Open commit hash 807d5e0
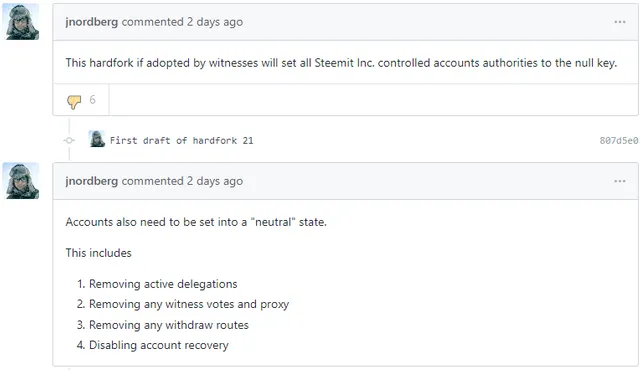The image size is (640, 370). tap(618, 141)
